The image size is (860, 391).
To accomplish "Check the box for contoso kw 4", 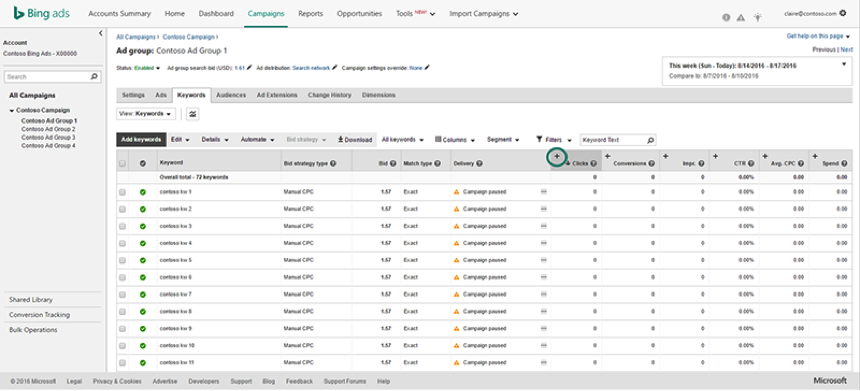I will click(x=122, y=243).
